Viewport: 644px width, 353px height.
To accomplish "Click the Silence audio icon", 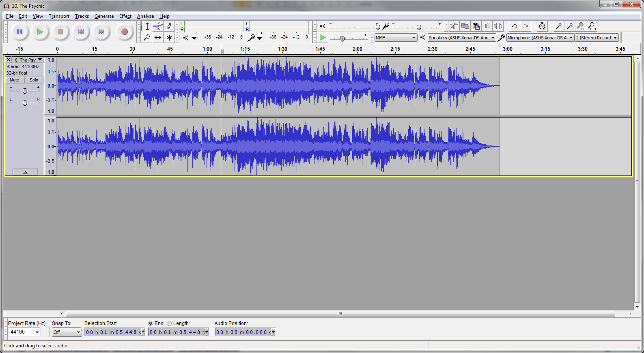I will [498, 26].
